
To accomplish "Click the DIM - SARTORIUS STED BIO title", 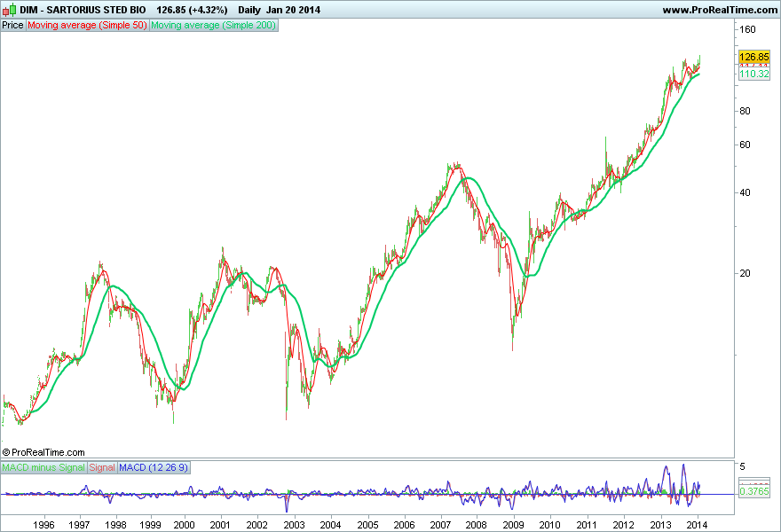I will tap(83, 10).
